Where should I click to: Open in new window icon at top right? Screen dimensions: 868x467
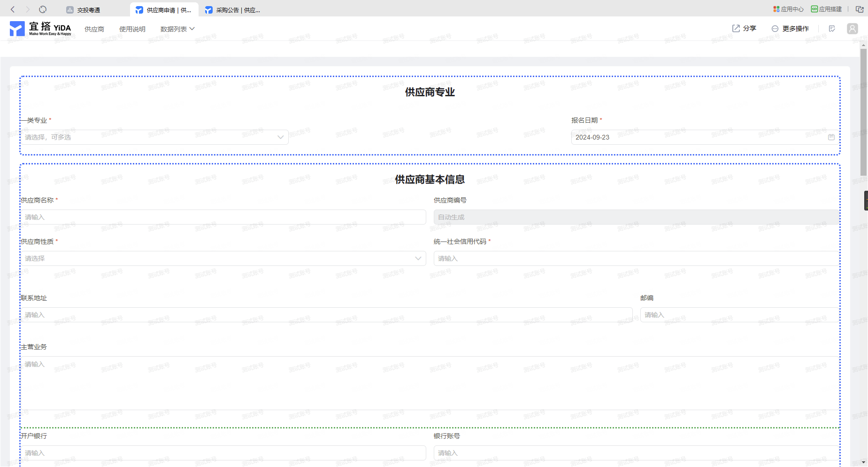[860, 9]
